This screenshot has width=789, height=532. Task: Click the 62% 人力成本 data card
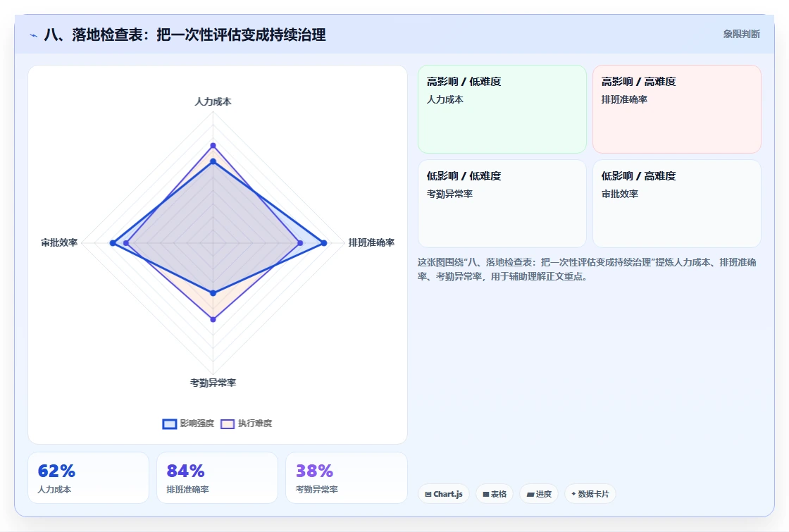pos(89,478)
